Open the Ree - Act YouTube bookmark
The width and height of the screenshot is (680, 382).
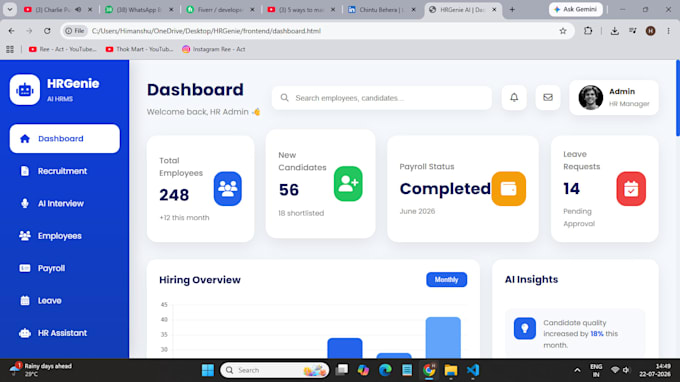click(x=62, y=49)
